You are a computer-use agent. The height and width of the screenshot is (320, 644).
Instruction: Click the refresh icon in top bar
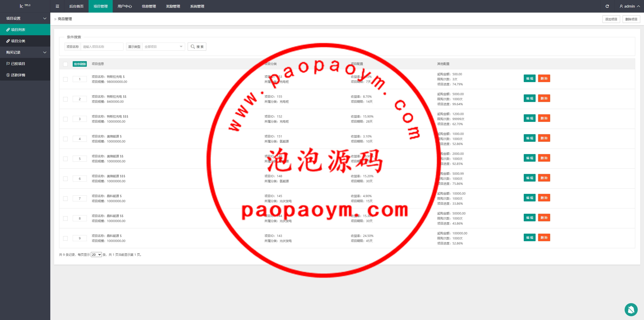(607, 6)
